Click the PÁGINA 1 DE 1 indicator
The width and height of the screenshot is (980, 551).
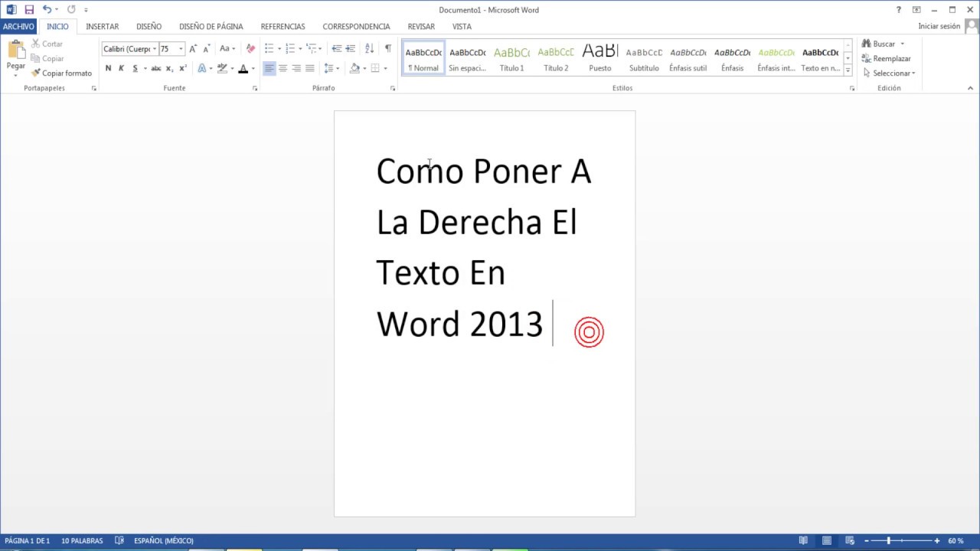tap(28, 541)
